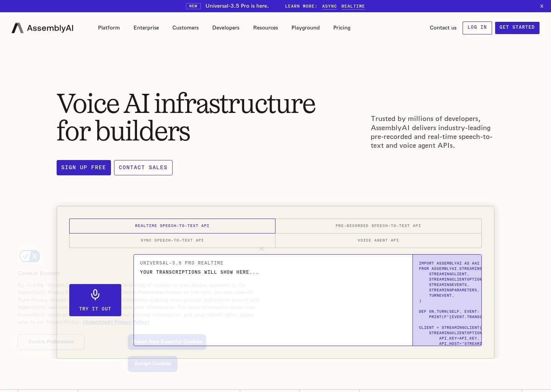This screenshot has height=392, width=551.
Task: Click Reject Non-Essential Cookies
Action: click(x=167, y=342)
